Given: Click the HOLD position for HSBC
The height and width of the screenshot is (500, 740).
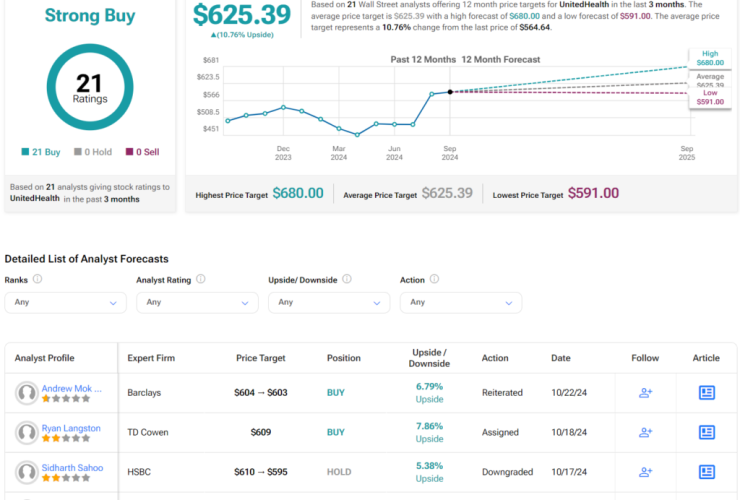Looking at the screenshot, I should 339,472.
